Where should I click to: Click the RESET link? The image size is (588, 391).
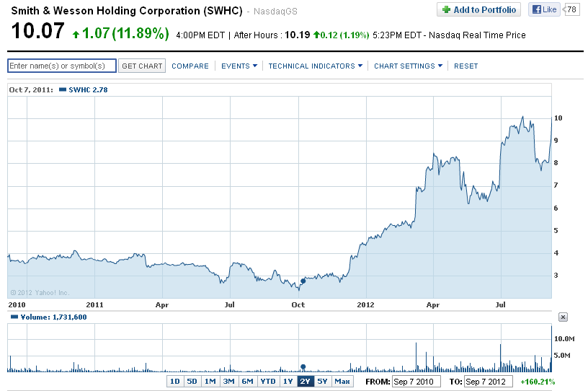pyautogui.click(x=465, y=66)
